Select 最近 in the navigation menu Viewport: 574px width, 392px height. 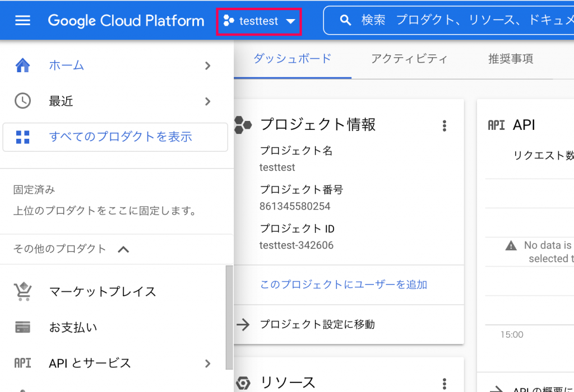(61, 101)
